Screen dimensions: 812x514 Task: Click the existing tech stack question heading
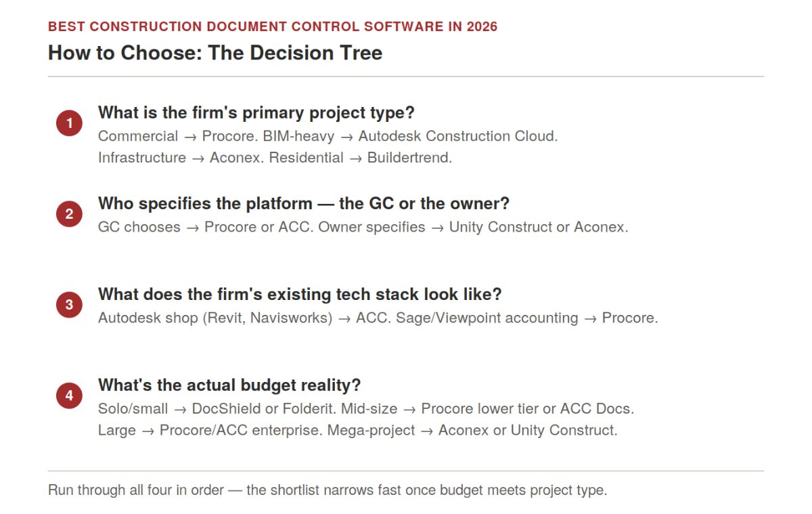(x=300, y=294)
